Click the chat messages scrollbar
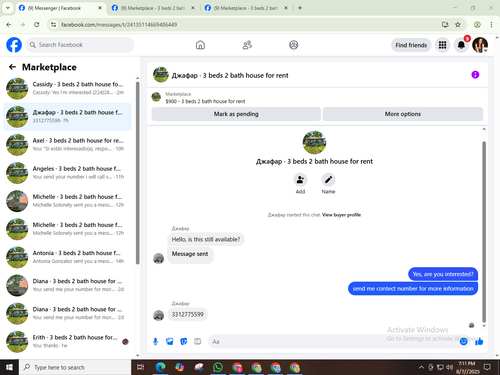The width and height of the screenshot is (500, 375). (x=484, y=232)
